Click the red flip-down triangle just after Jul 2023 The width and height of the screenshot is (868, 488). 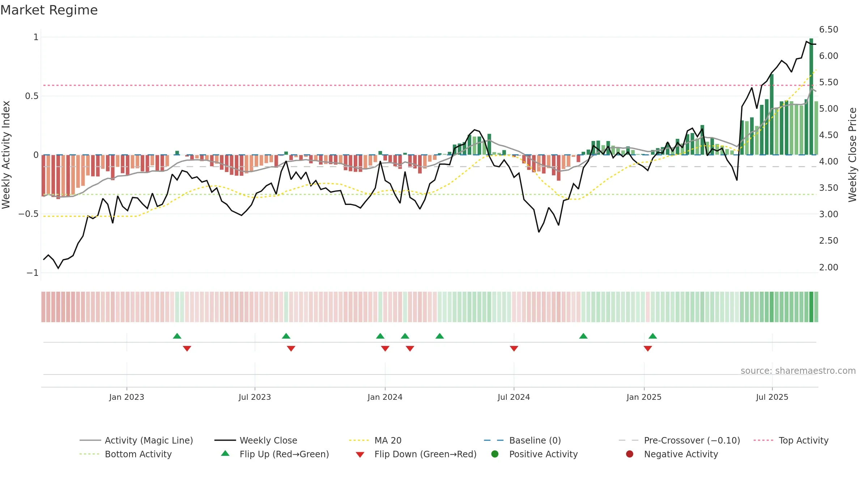(x=291, y=348)
